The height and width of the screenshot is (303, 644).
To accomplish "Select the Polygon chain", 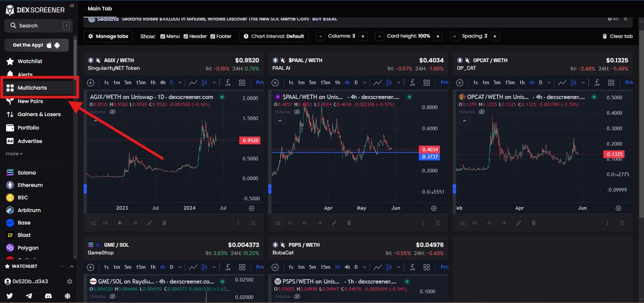I will click(28, 248).
